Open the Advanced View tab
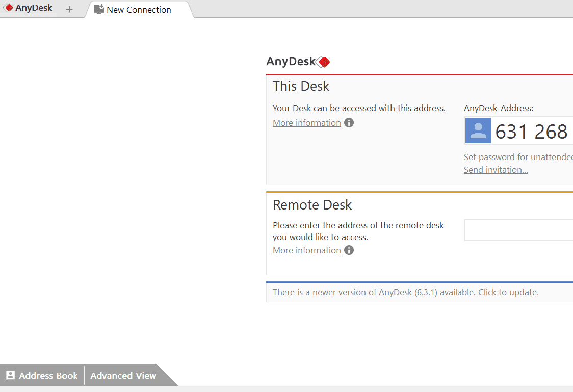This screenshot has width=573, height=392. [x=123, y=376]
